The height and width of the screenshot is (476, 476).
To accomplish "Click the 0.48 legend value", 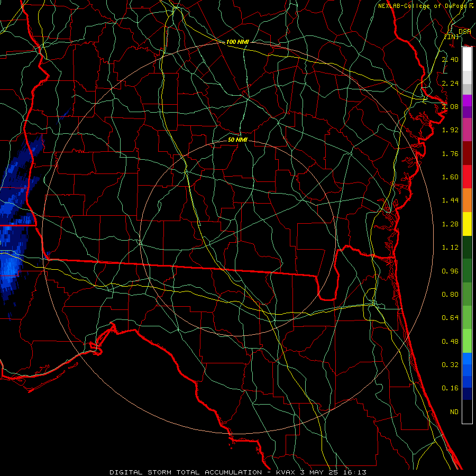I will click(450, 342).
